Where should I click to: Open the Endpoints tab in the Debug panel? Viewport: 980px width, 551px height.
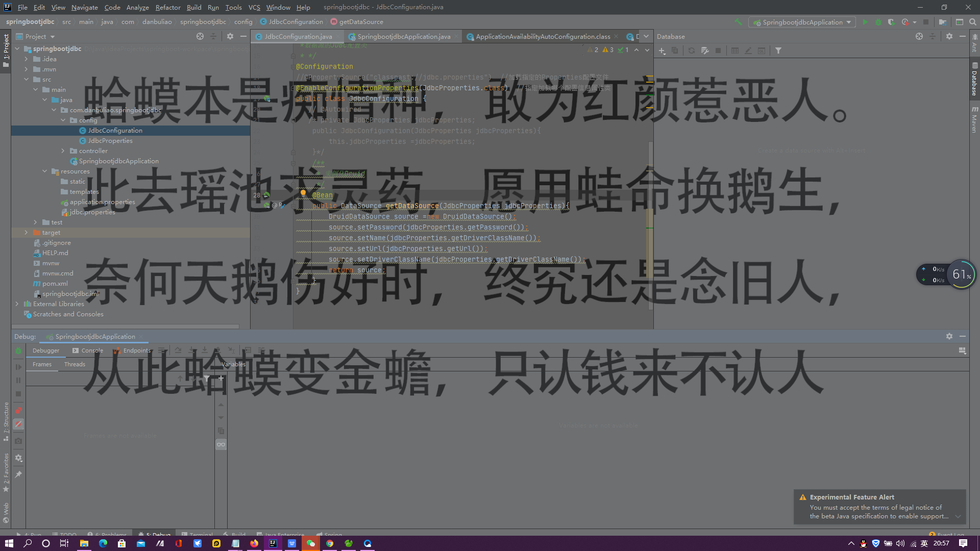132,350
